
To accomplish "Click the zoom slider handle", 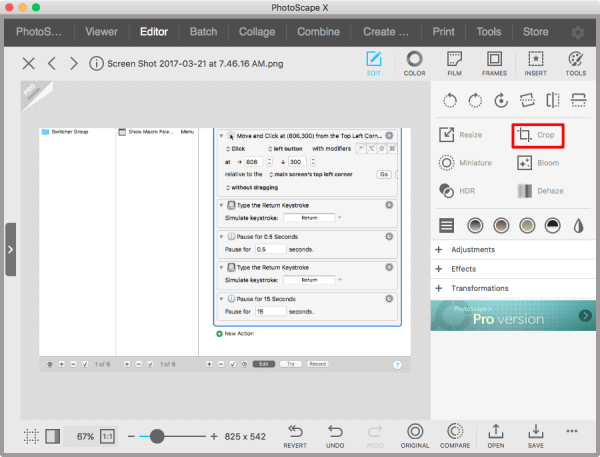I will pos(157,436).
